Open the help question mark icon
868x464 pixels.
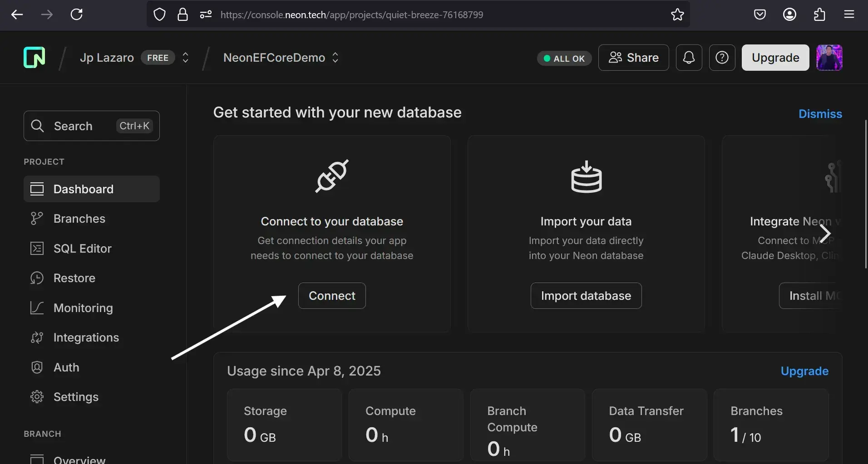tap(722, 58)
